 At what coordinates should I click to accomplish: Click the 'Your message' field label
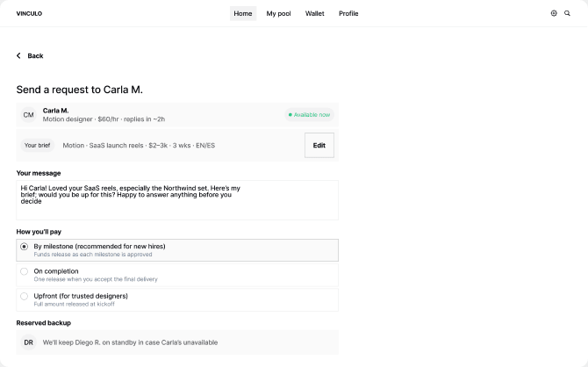39,173
